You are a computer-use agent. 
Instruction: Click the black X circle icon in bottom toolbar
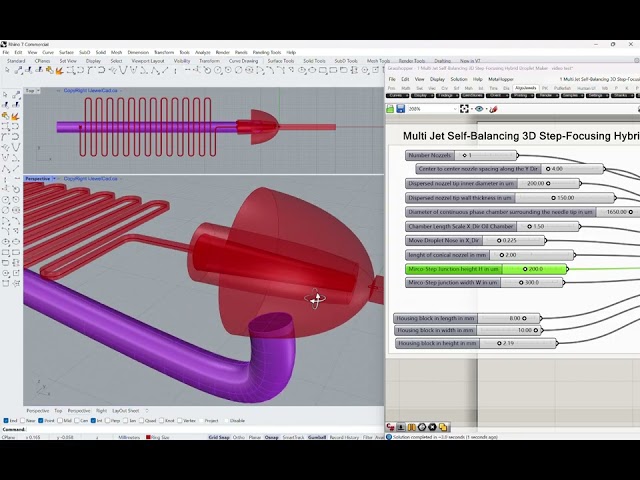click(x=433, y=427)
